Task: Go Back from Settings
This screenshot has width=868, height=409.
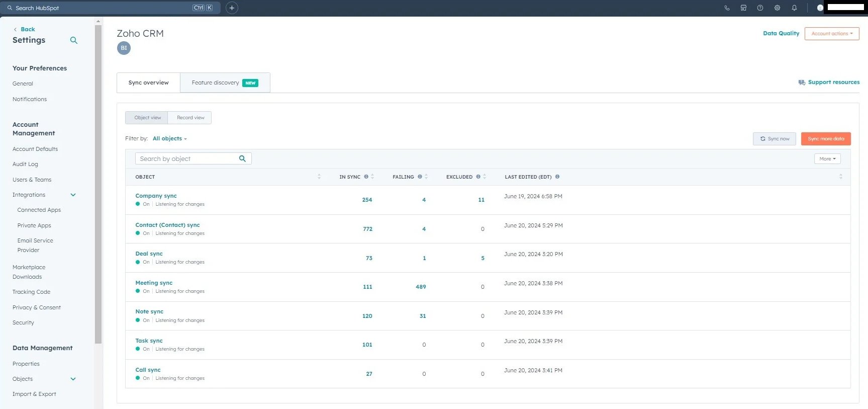Action: pos(24,30)
